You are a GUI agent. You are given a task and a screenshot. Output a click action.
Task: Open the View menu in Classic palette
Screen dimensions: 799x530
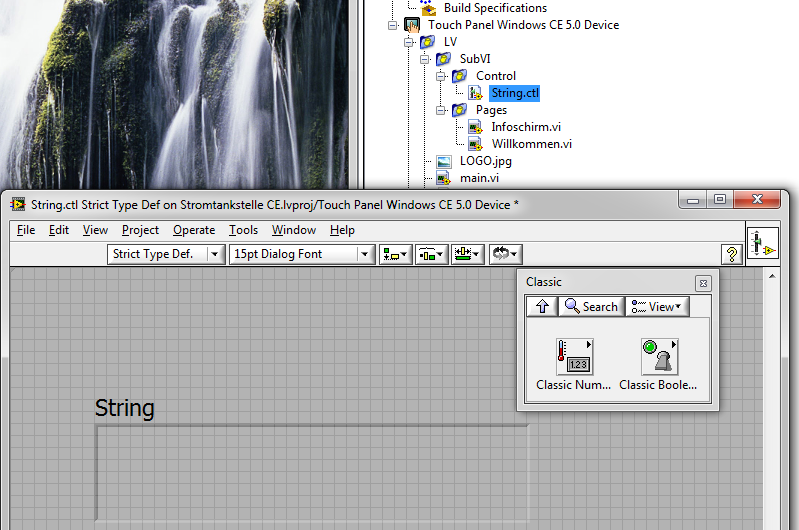[x=657, y=306]
